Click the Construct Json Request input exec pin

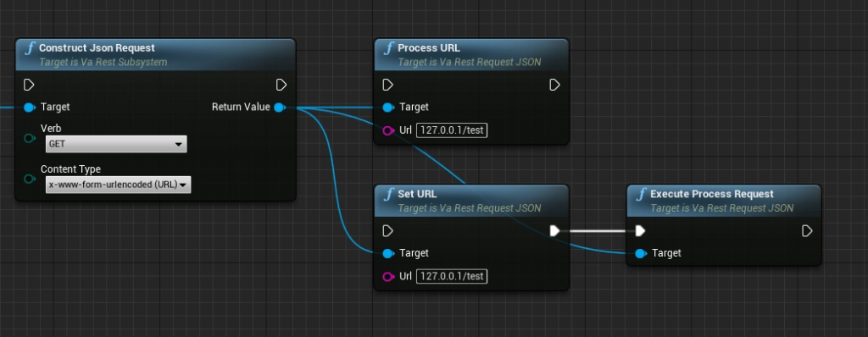click(x=30, y=85)
